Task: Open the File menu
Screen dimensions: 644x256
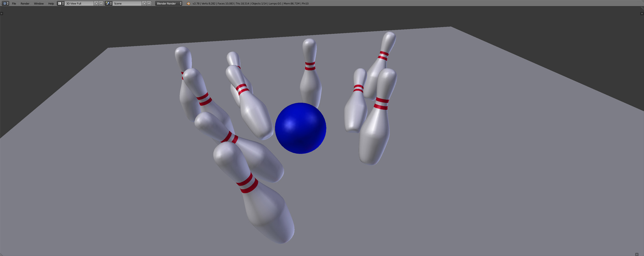Action: [14, 3]
